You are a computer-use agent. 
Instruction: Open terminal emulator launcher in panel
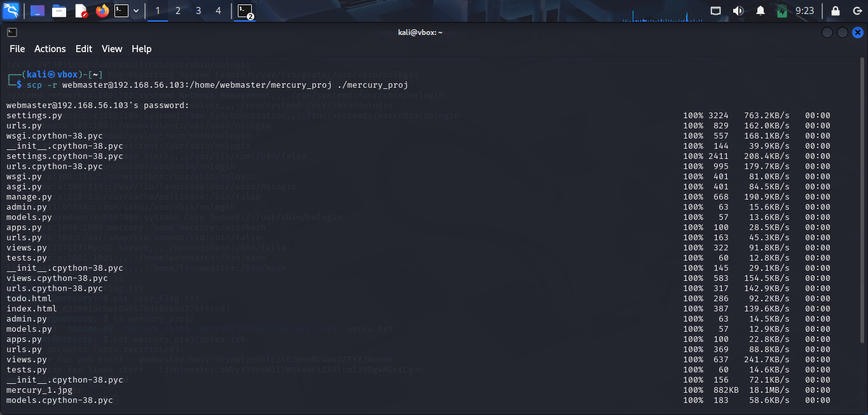coord(121,11)
